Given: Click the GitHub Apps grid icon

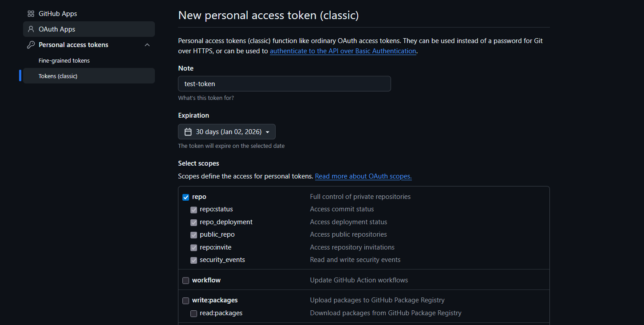Looking at the screenshot, I should [31, 14].
